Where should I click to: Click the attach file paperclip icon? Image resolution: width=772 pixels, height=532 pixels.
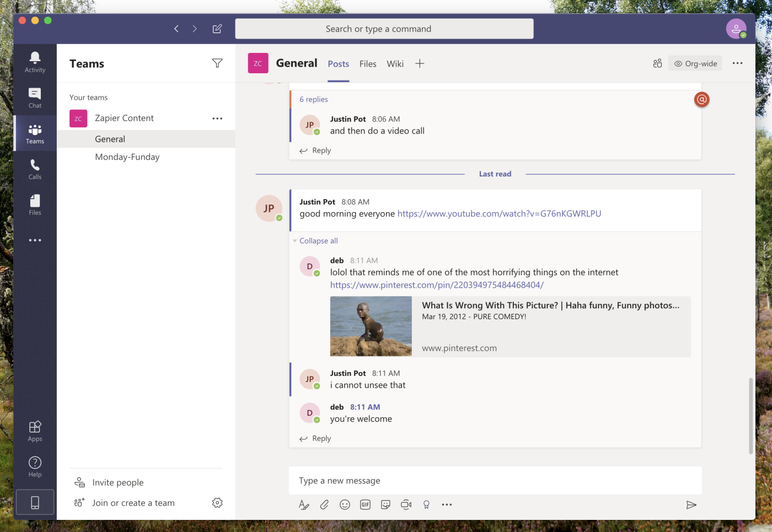click(x=324, y=504)
